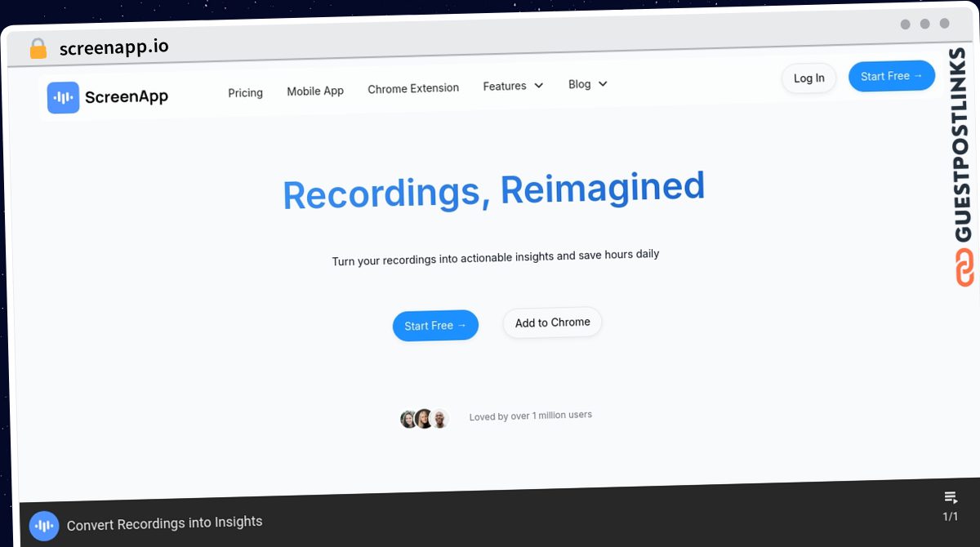Click the ScreenApp waveform logo icon

(x=63, y=97)
